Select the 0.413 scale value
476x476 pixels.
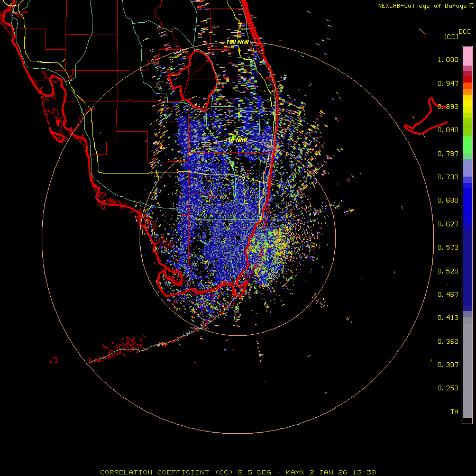tap(448, 318)
